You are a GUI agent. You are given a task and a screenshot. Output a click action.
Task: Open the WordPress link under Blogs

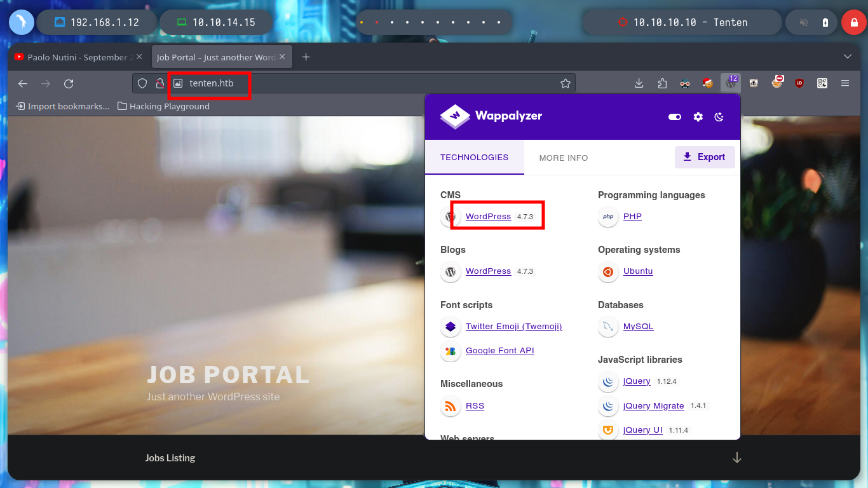coord(488,271)
